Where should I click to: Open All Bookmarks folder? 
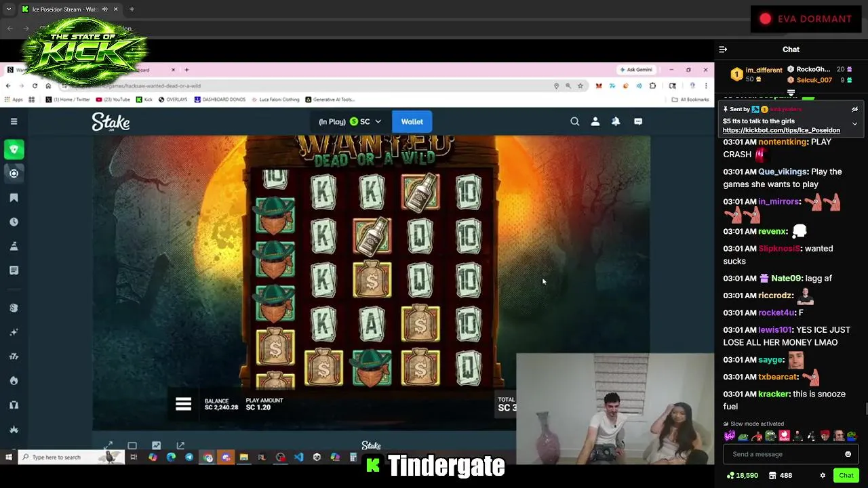coord(690,100)
